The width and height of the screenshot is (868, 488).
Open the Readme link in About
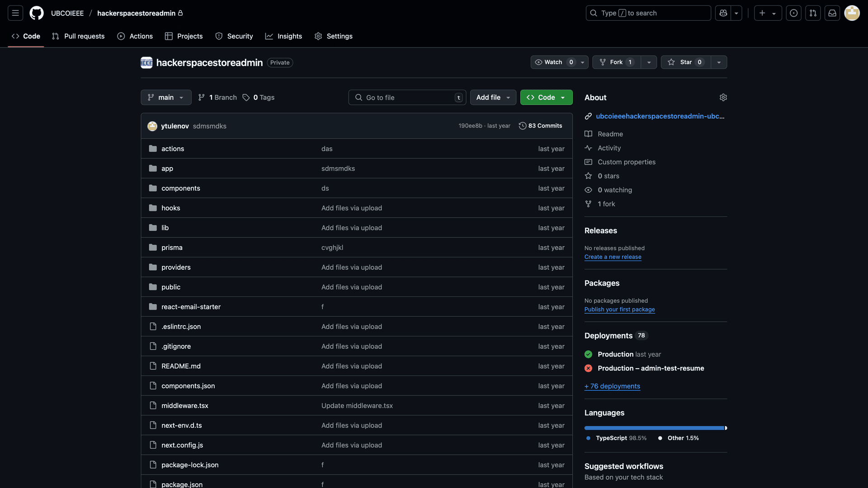[610, 134]
